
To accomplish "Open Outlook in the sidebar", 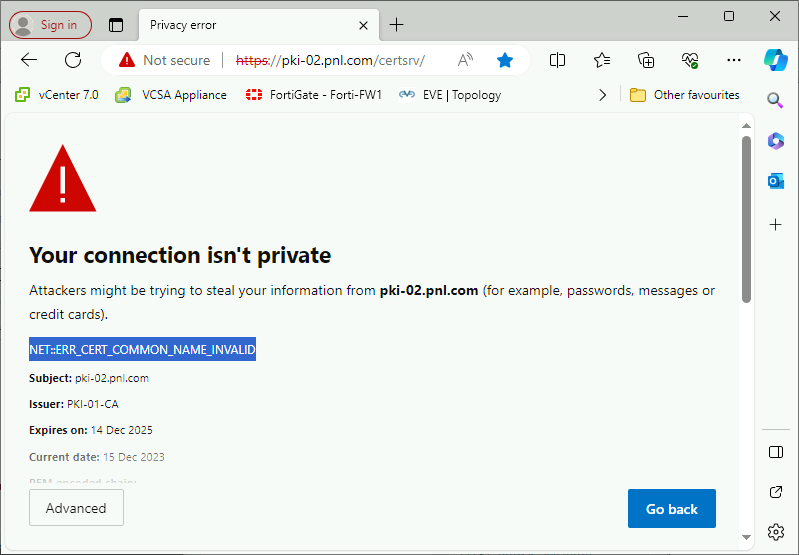I will pyautogui.click(x=775, y=181).
